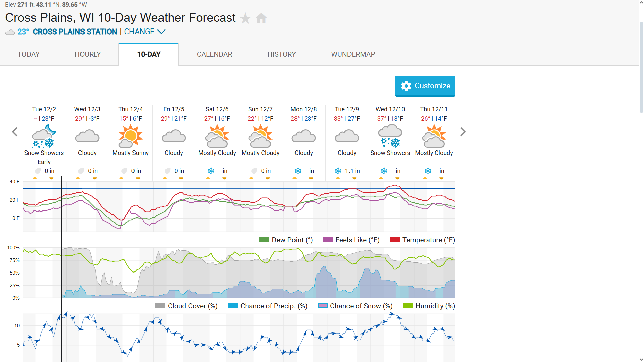Viewport: 644px width, 362px height.
Task: Open the WUNDERMAP tab
Action: tap(353, 54)
